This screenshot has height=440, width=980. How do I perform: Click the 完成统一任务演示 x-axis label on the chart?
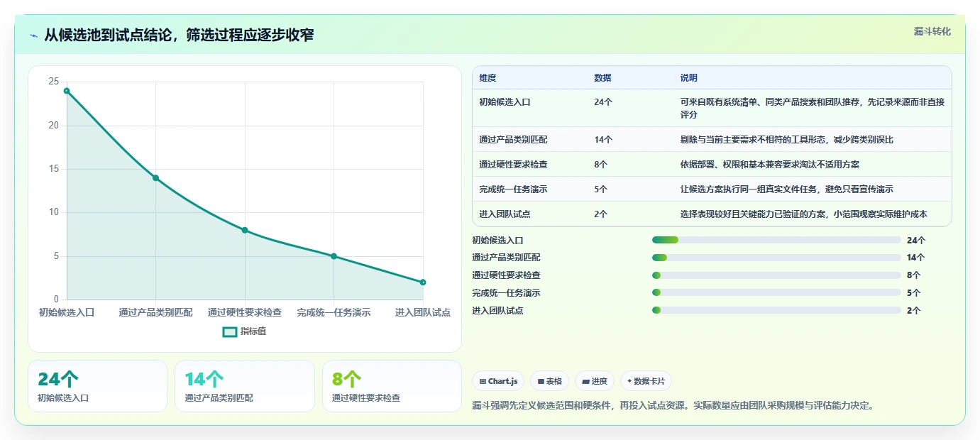(x=334, y=312)
